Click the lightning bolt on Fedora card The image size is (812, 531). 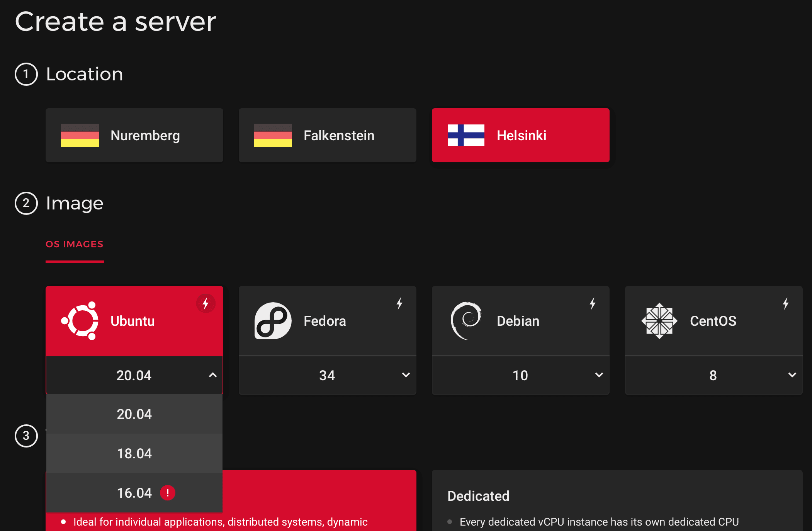pyautogui.click(x=399, y=303)
